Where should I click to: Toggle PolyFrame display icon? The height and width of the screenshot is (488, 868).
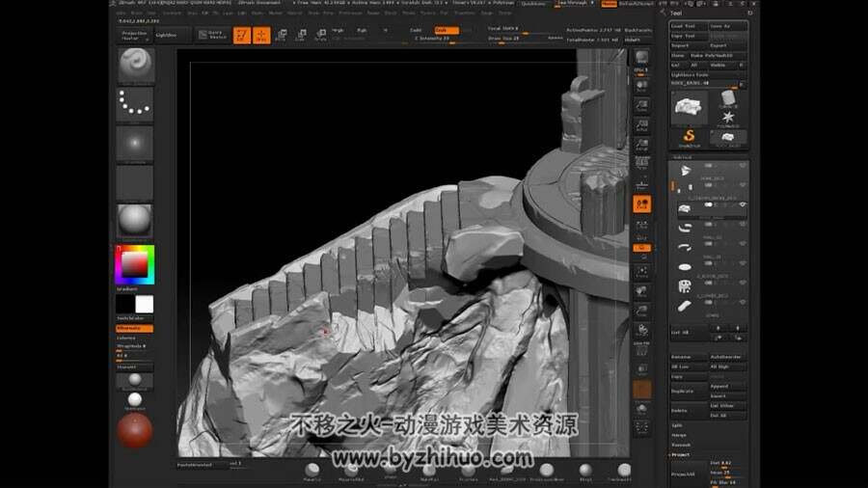[x=641, y=350]
